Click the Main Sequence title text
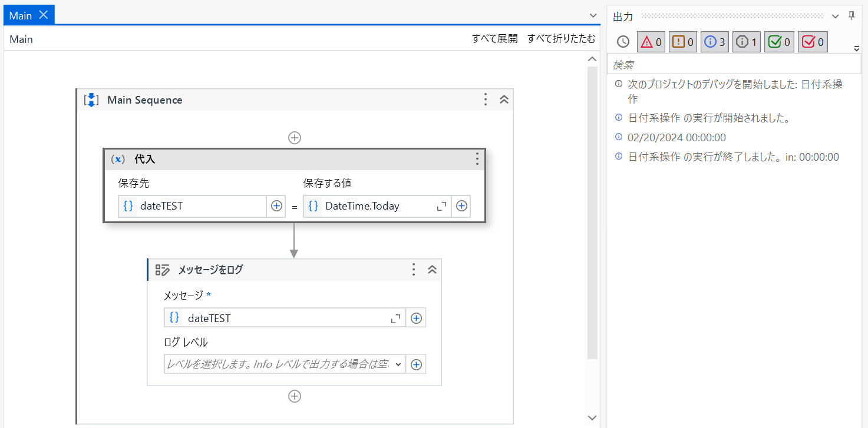 tap(145, 100)
